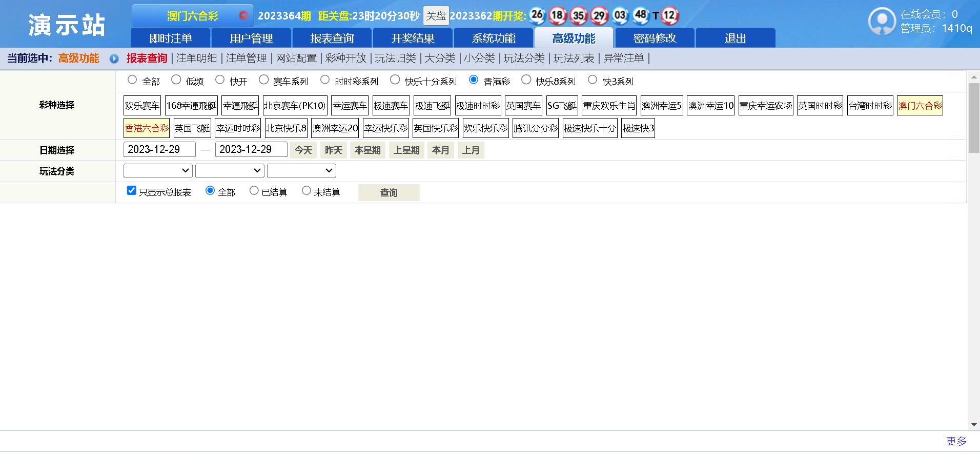Open the 注单明细 submenu item
The image size is (980, 454).
tap(196, 58)
